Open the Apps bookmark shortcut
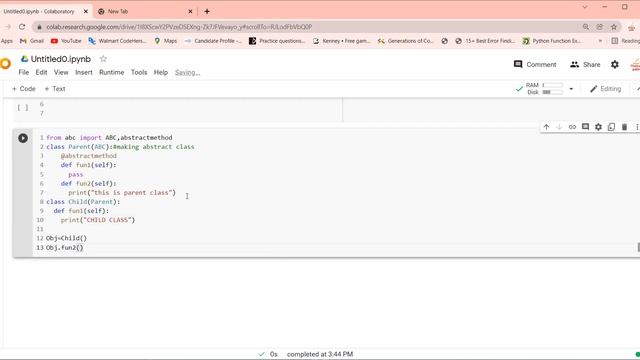The height and width of the screenshot is (360, 640). [7, 41]
